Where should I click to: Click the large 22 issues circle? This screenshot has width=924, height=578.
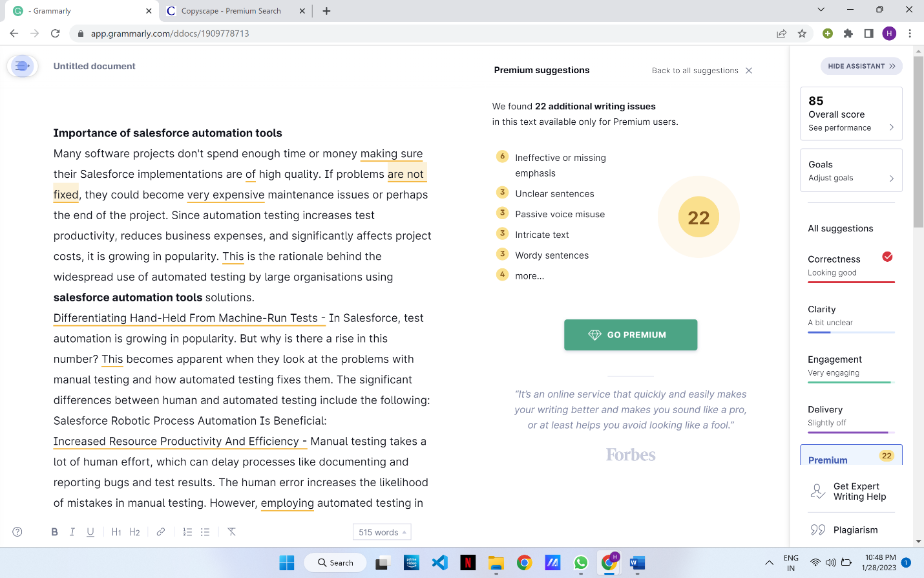tap(698, 217)
